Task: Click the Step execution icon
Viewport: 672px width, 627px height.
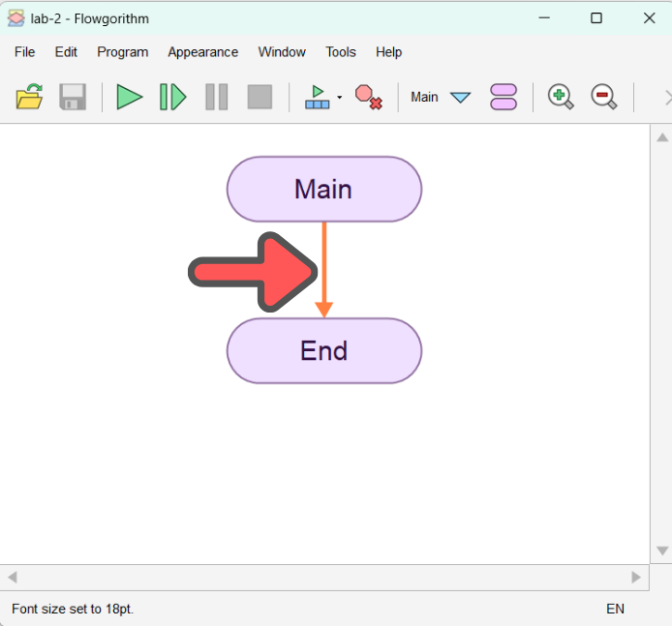Action: [172, 97]
